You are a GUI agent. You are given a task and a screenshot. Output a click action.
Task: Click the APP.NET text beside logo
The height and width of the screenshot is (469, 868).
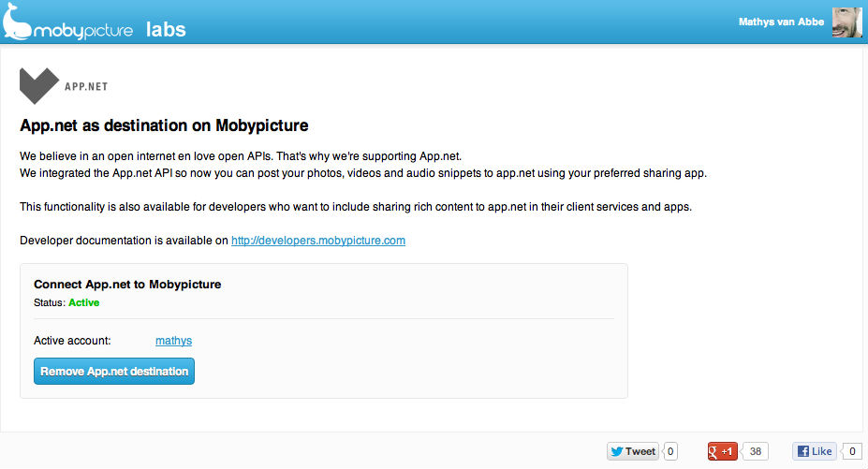[86, 87]
